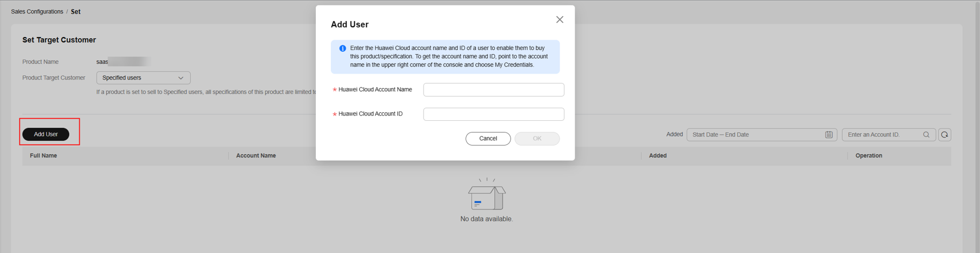Image resolution: width=980 pixels, height=253 pixels.
Task: Open the calendar icon in date filter
Action: click(x=829, y=135)
